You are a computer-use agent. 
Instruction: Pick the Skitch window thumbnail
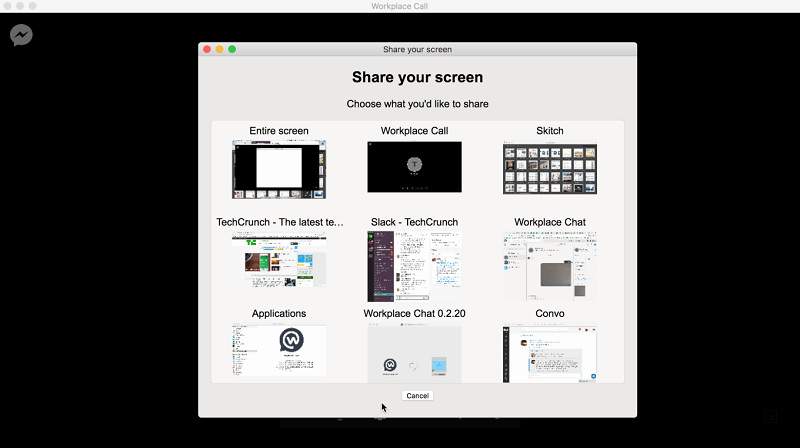click(x=549, y=168)
